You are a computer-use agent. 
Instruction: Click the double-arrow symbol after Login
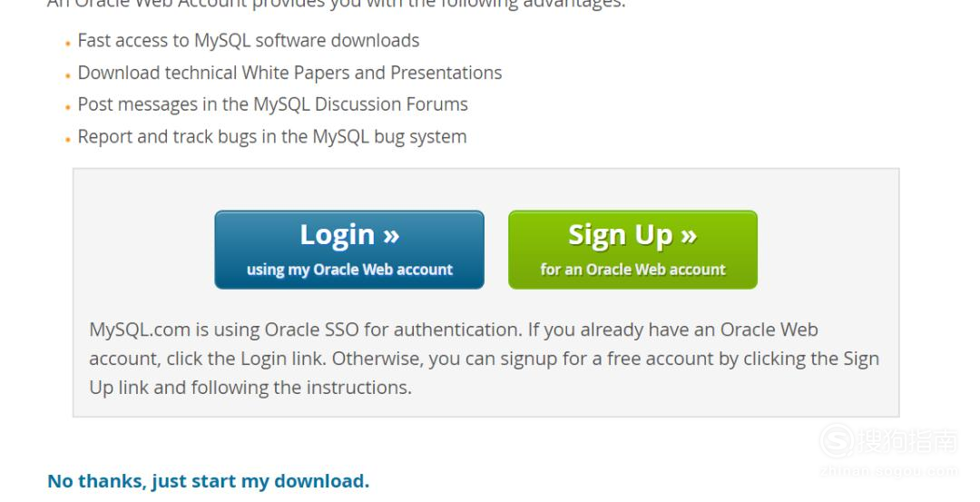click(391, 236)
